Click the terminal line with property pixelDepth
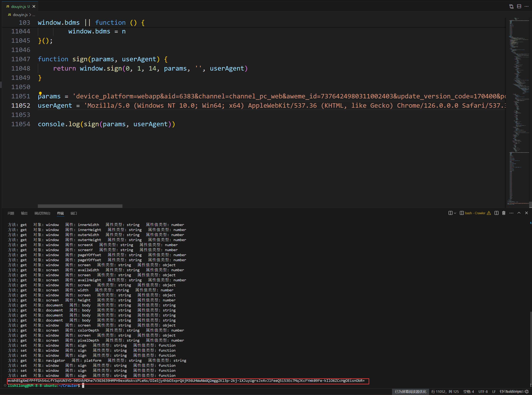The height and width of the screenshot is (395, 532). click(96, 340)
